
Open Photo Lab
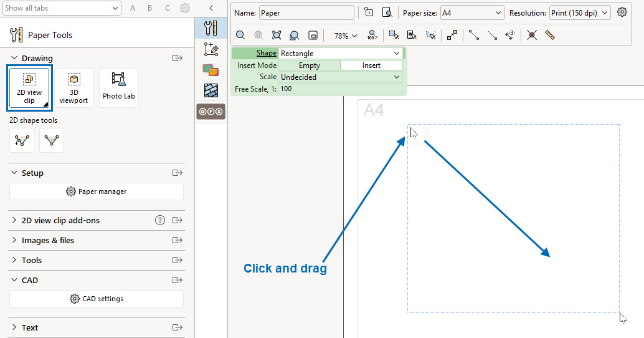[119, 88]
